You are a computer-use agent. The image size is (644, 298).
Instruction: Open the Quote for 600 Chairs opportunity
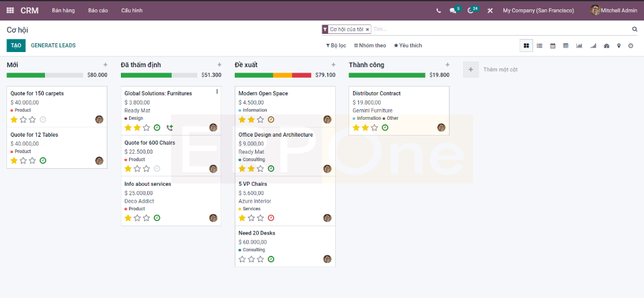[171, 156]
